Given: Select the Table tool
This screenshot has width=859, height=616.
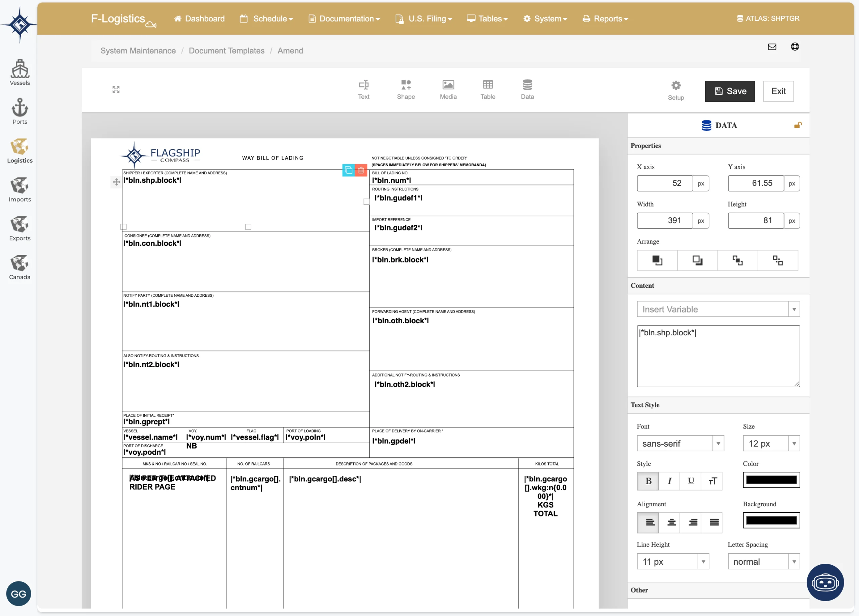Looking at the screenshot, I should click(488, 90).
